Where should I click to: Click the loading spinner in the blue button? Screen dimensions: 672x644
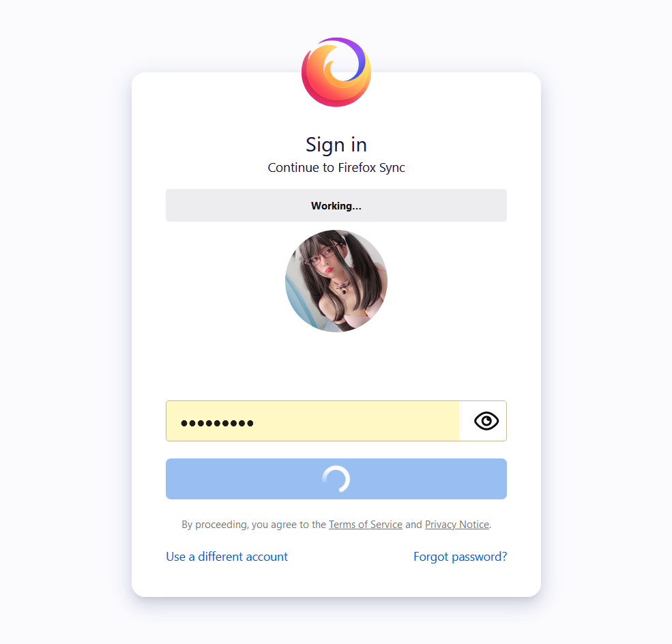(x=336, y=479)
